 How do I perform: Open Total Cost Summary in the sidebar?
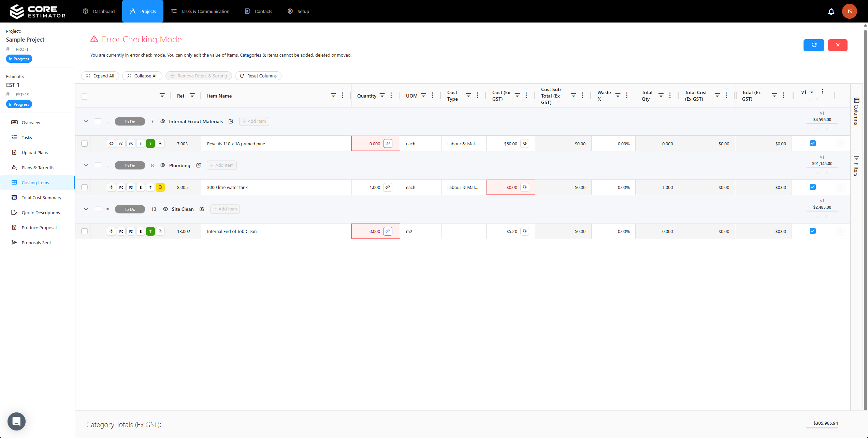click(x=41, y=198)
